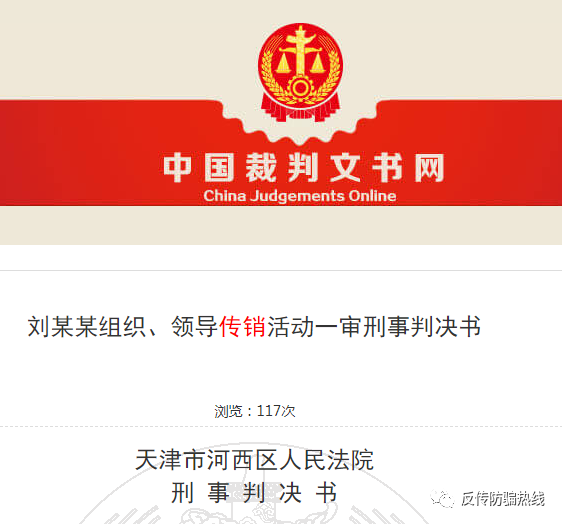
Task: Click the view counter 浏览：117次
Action: coord(255,411)
